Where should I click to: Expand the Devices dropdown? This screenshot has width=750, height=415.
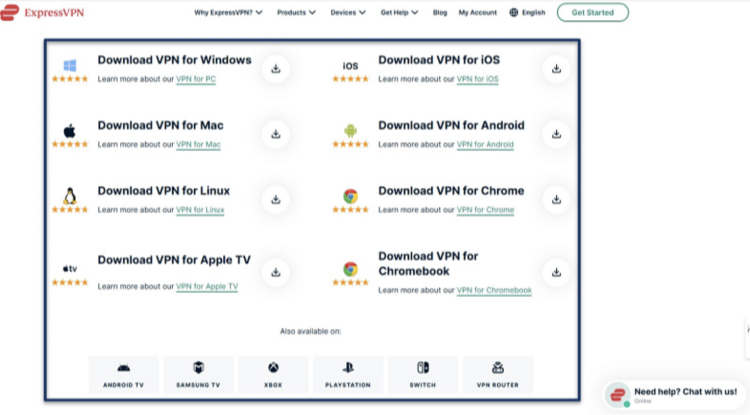tap(348, 12)
